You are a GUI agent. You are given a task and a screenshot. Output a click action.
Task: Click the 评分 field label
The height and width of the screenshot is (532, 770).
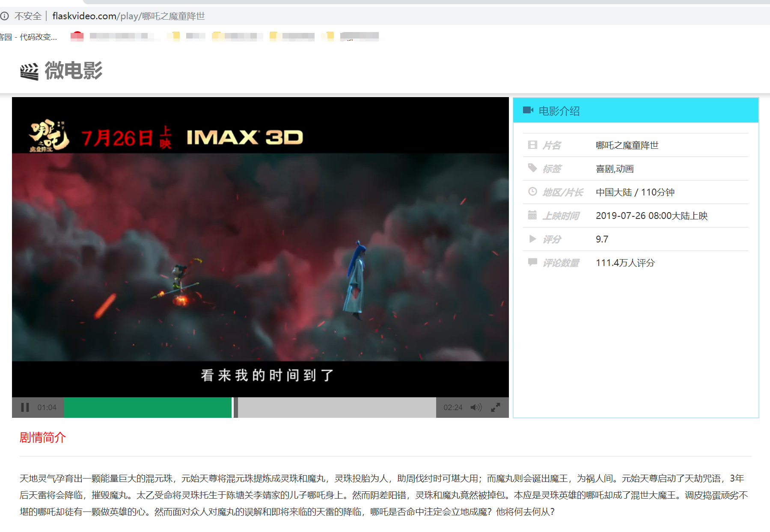pyautogui.click(x=552, y=239)
